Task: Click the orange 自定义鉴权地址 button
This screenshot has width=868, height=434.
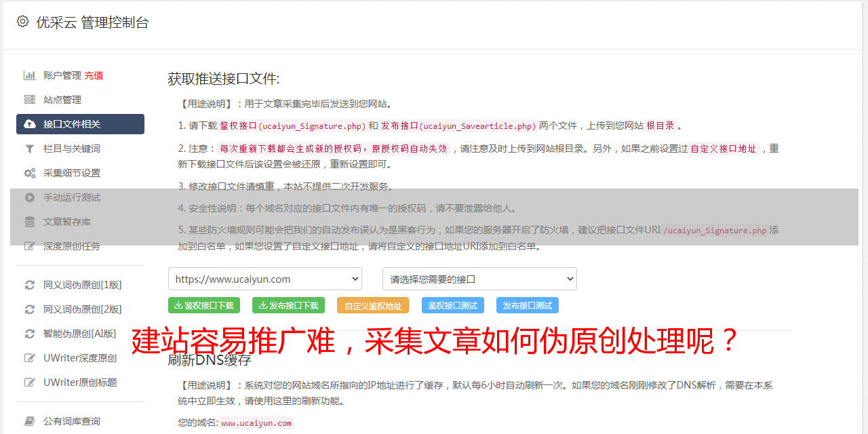Action: 373,305
